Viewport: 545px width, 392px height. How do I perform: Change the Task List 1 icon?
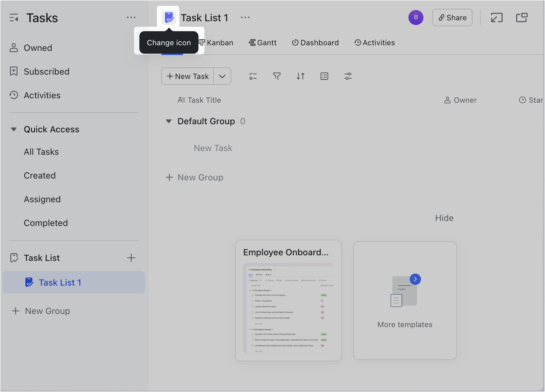click(169, 17)
